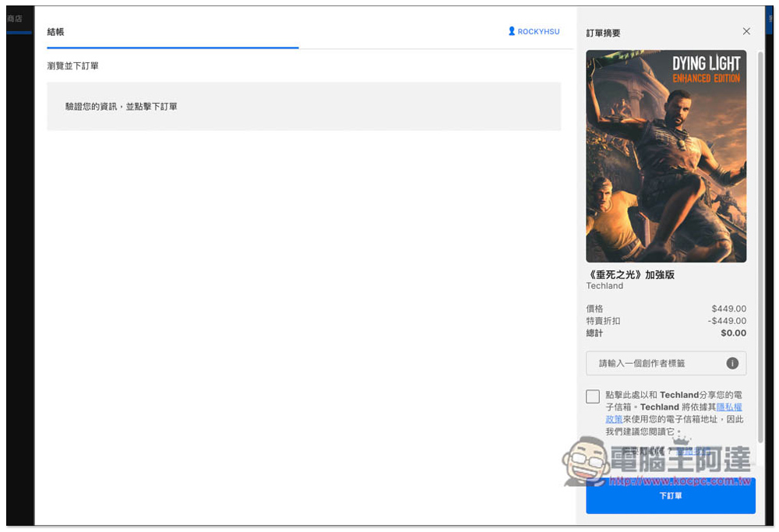Click the creator tag info icon
Viewport: 779px width, 532px height.
pyautogui.click(x=732, y=363)
